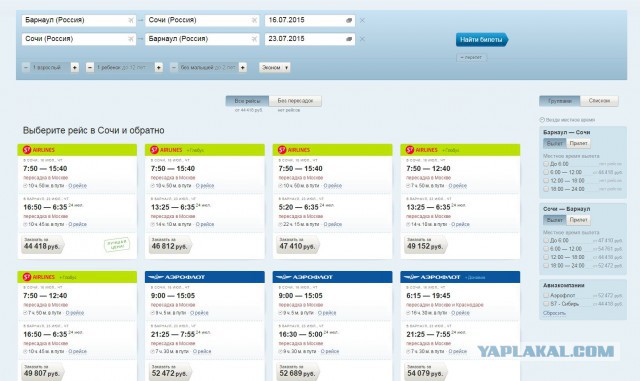The image size is (640, 381).
Task: Click Аэрофлот logo on 54 079 руб card
Action: (432, 277)
